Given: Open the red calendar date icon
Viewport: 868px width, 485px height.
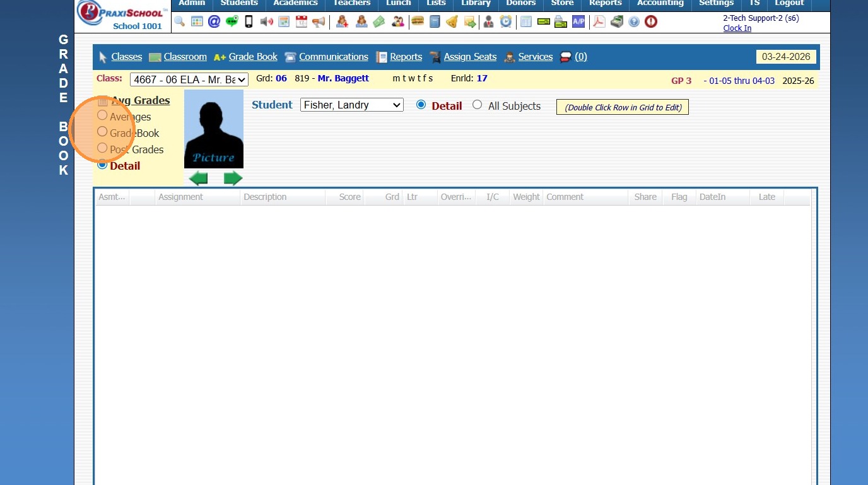Looking at the screenshot, I should tap(301, 21).
